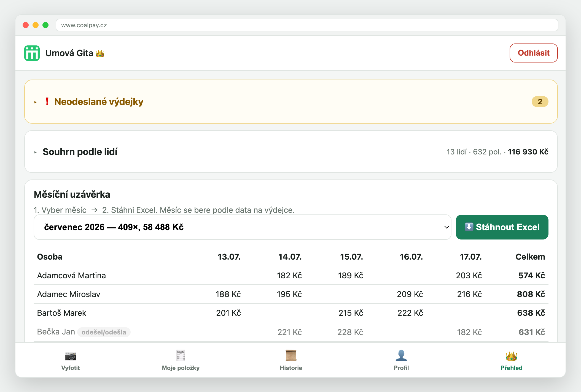Click the badge showing 2 unsent items

point(540,102)
